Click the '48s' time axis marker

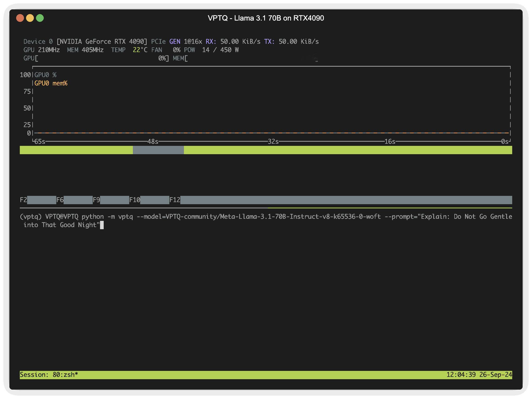pos(153,142)
